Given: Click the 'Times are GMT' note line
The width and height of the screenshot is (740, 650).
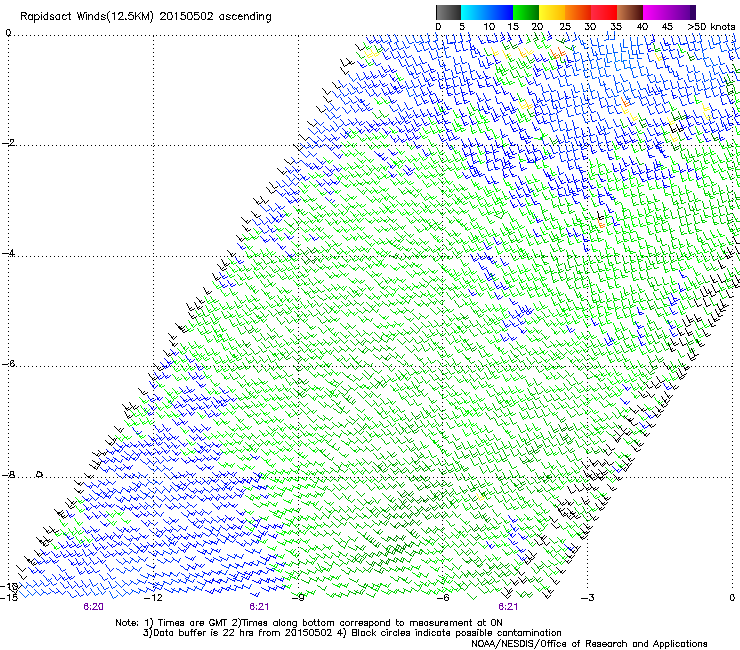Looking at the screenshot, I should pos(309,623).
